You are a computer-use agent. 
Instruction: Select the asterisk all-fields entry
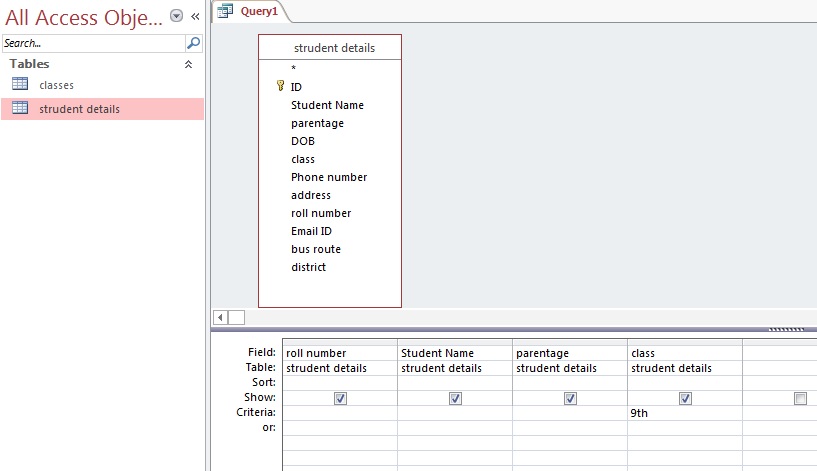[x=294, y=69]
